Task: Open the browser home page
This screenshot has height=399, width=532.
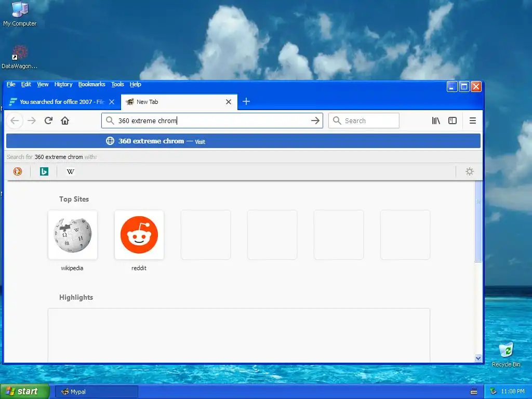Action: coord(65,121)
